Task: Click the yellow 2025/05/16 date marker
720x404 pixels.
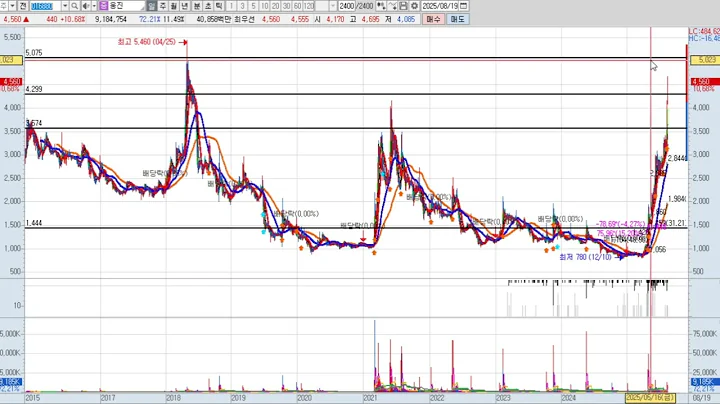Action: click(649, 398)
